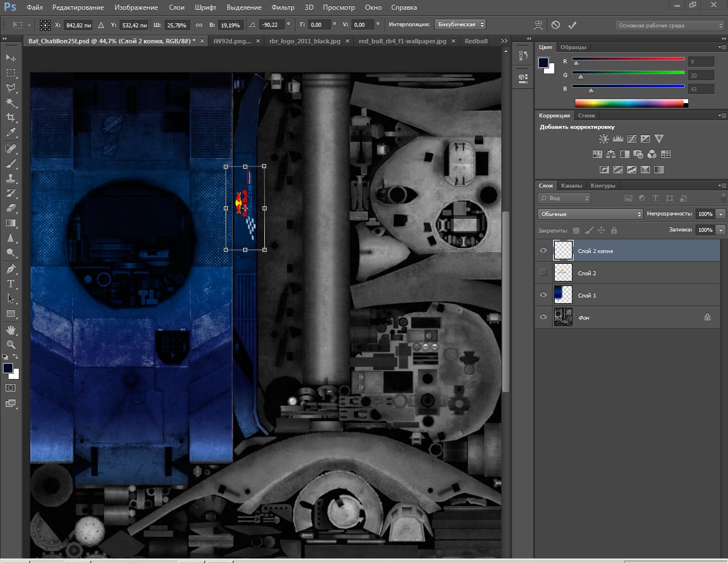Select the Crop tool
The image size is (728, 563).
click(x=11, y=117)
